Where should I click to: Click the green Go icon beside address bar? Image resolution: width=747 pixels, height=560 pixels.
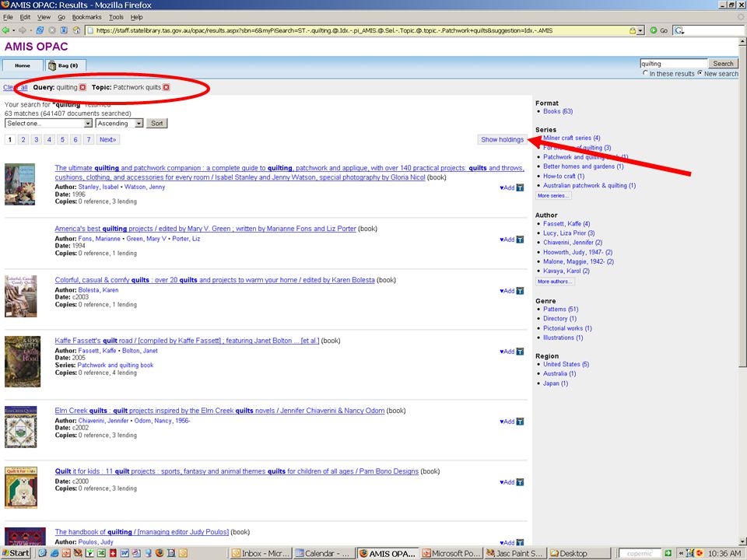(654, 30)
